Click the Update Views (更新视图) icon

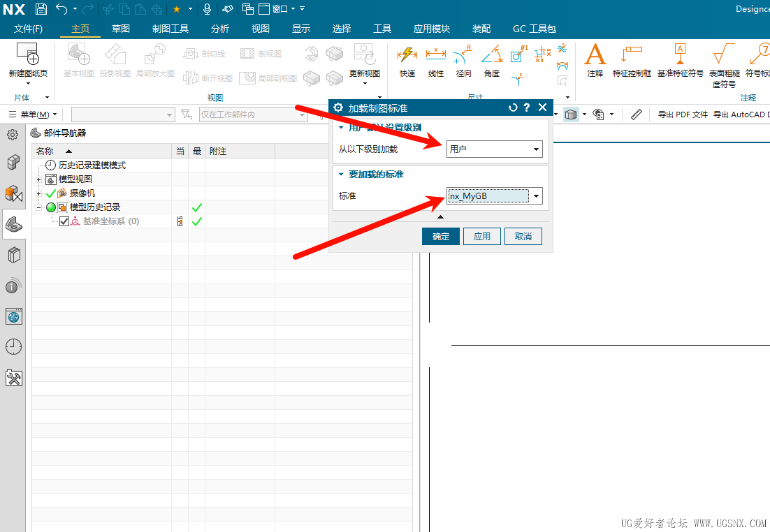click(x=364, y=54)
